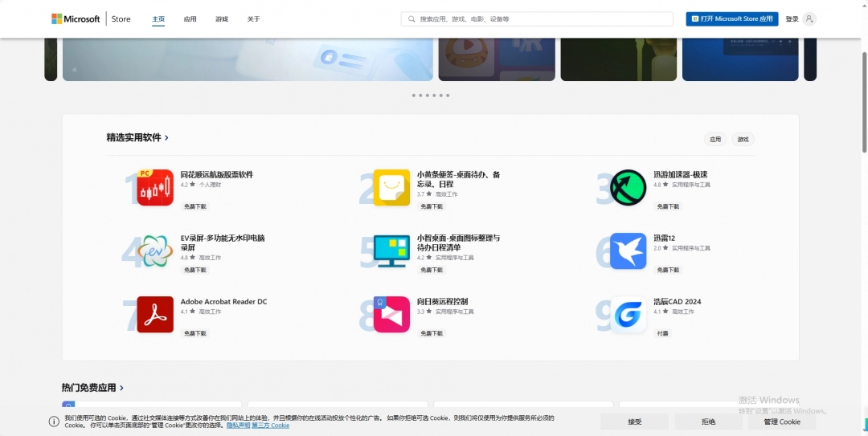Viewport: 868px width, 436px height.
Task: Select the 游戏 navigation tab
Action: click(222, 18)
